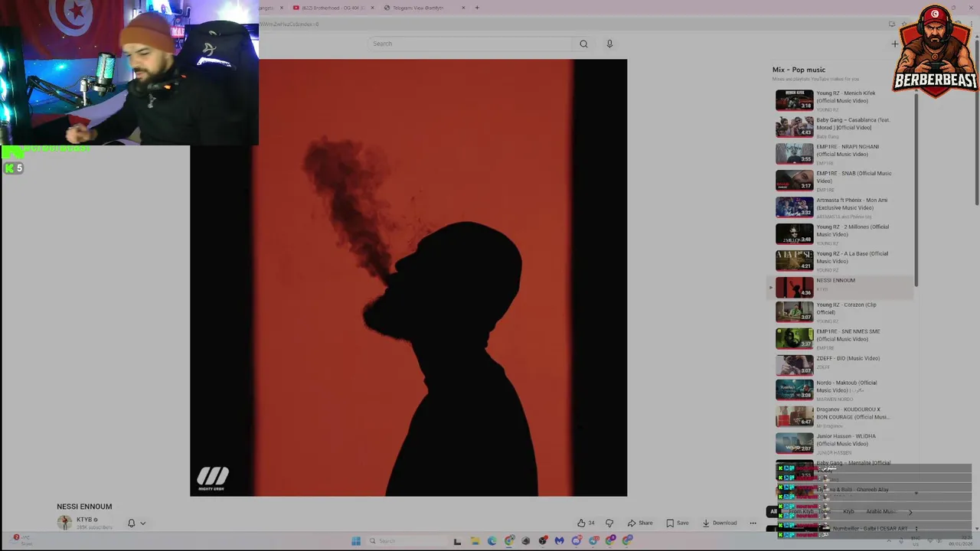Select current NESSI ENNOUM playlist item
The width and height of the screenshot is (980, 551).
pos(841,287)
